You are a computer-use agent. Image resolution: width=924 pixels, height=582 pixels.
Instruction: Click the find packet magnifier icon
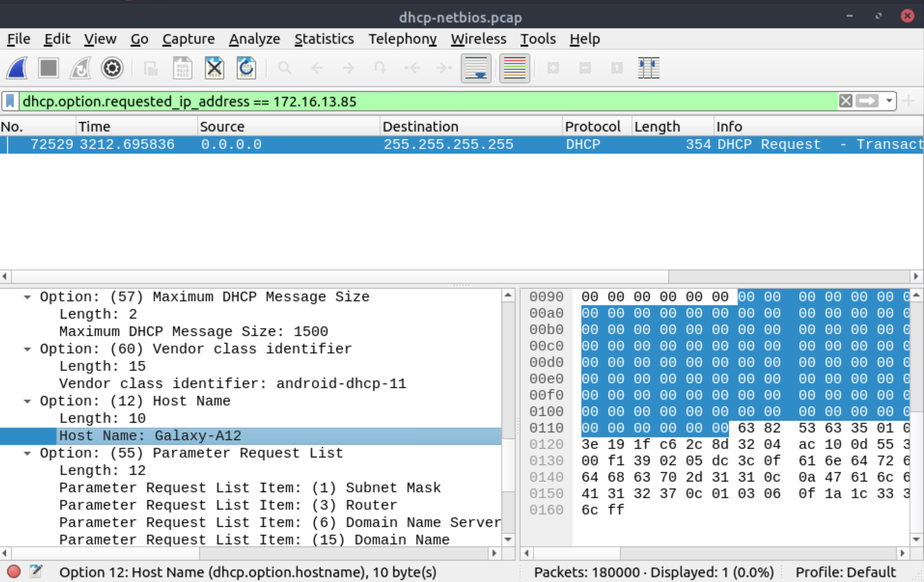(x=285, y=68)
